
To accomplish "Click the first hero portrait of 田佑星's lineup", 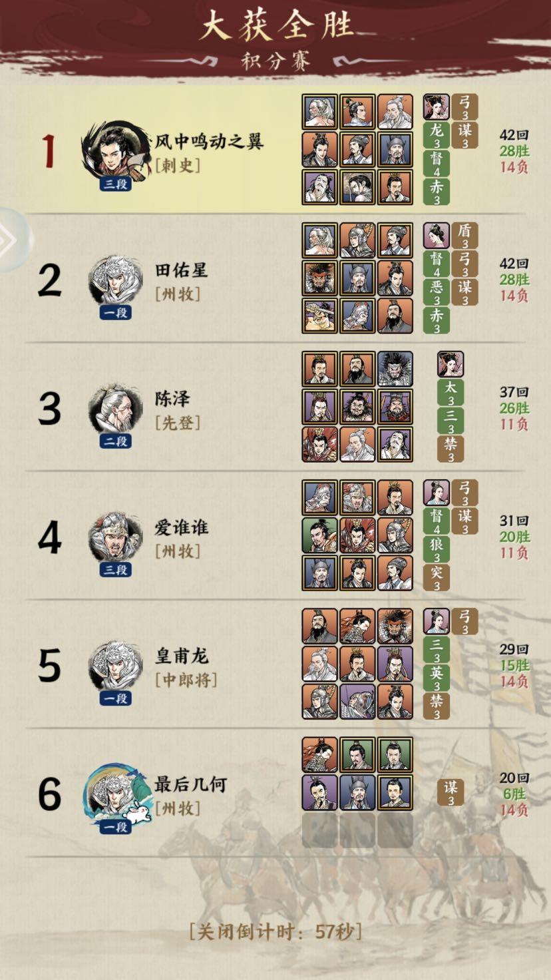I will click(x=319, y=240).
